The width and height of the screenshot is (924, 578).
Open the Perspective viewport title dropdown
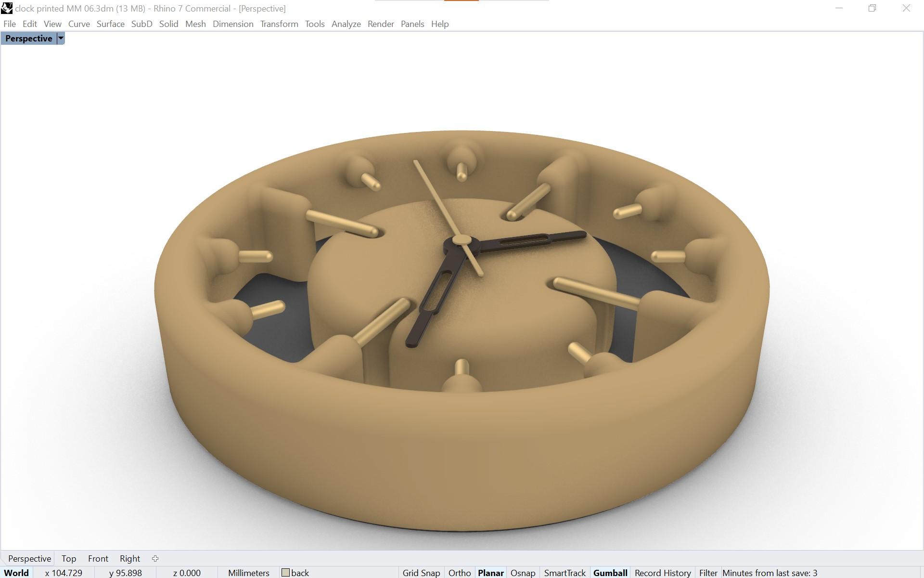click(61, 38)
